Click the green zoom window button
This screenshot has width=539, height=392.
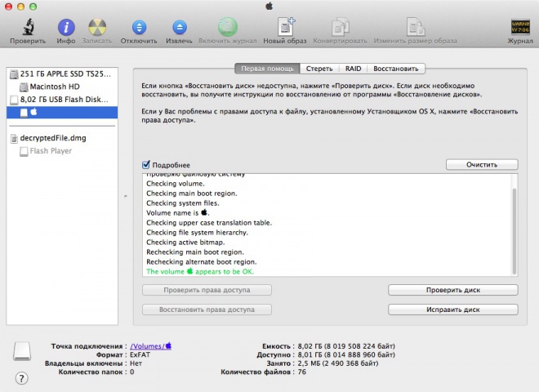(x=33, y=7)
